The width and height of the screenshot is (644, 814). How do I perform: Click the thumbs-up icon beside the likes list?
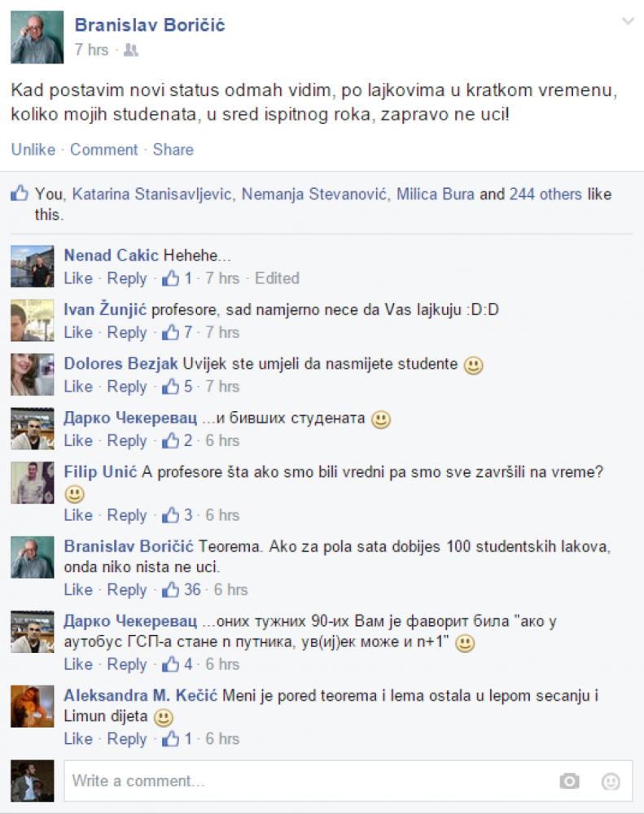[x=20, y=193]
